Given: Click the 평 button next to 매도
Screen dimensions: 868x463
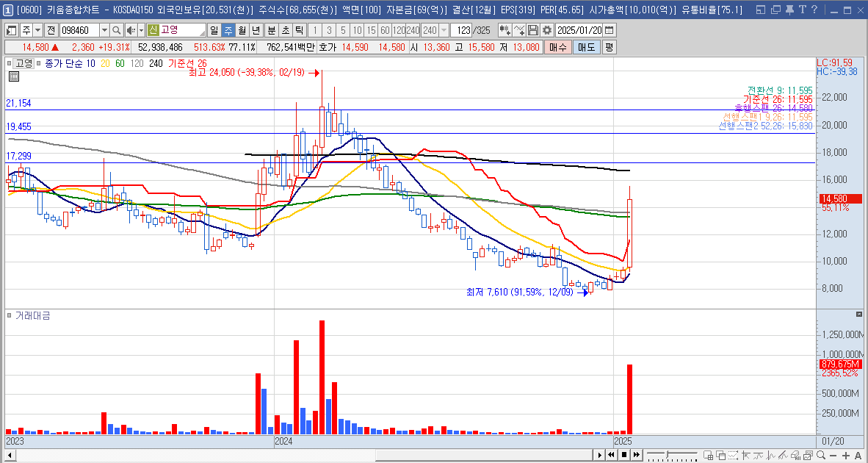Looking at the screenshot, I should tap(609, 48).
